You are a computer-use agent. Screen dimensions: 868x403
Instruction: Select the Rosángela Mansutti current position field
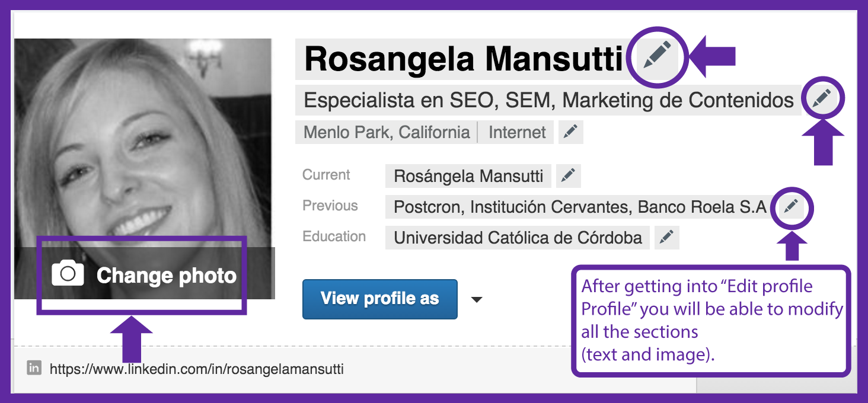tap(468, 176)
